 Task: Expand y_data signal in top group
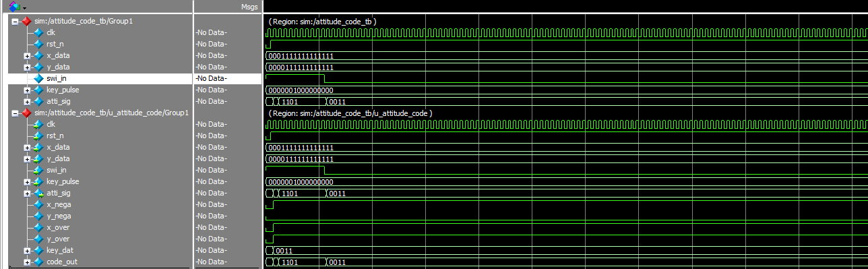(27, 67)
